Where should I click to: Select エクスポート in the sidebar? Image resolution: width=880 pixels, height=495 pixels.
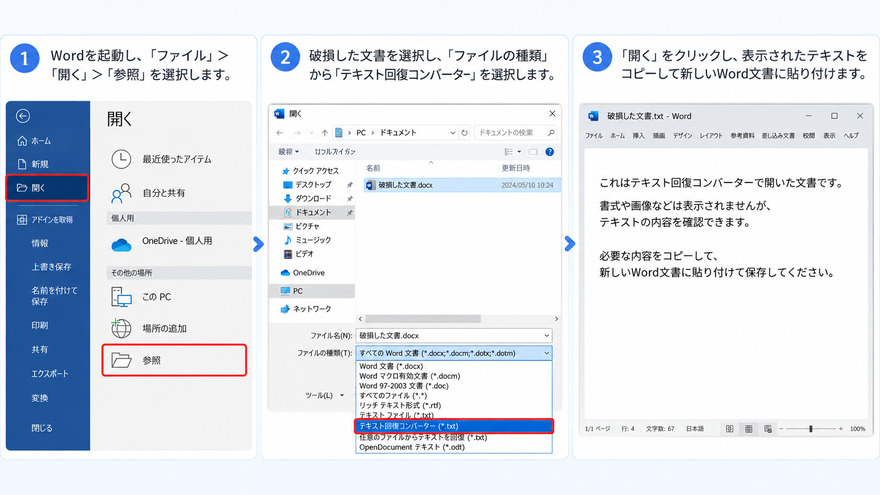(50, 373)
